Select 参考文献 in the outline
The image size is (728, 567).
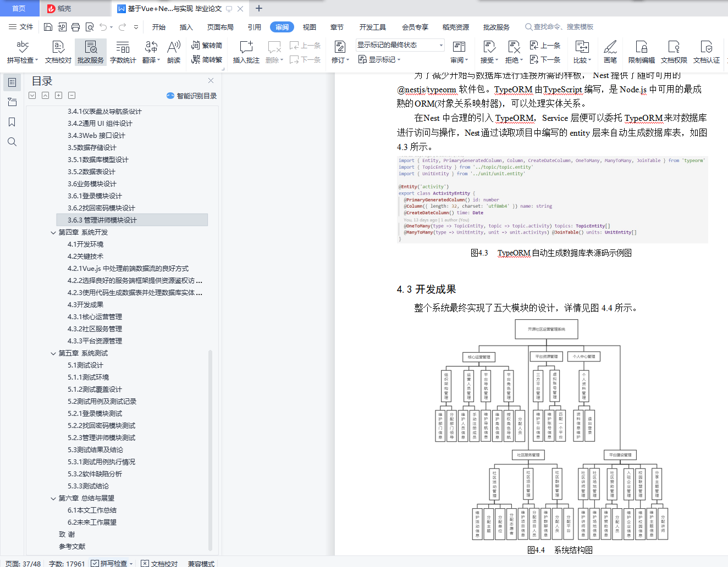click(x=72, y=547)
